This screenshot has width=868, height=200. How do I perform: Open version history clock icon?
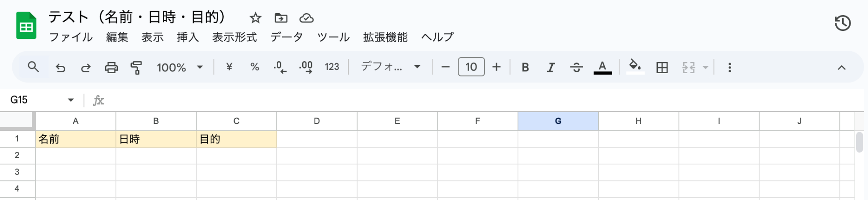pos(842,23)
